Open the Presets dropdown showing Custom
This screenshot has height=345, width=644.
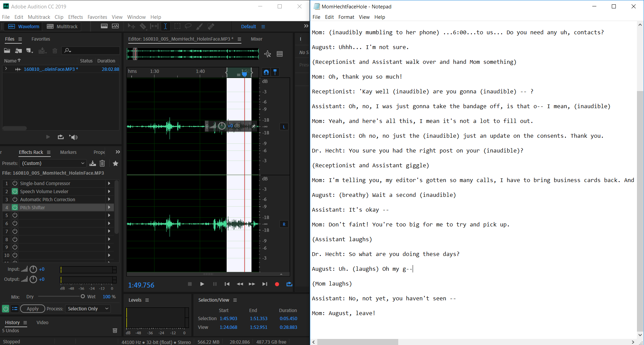53,163
